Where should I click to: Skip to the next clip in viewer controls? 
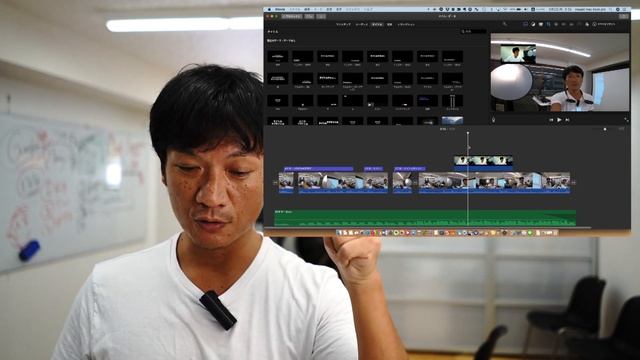[567, 120]
